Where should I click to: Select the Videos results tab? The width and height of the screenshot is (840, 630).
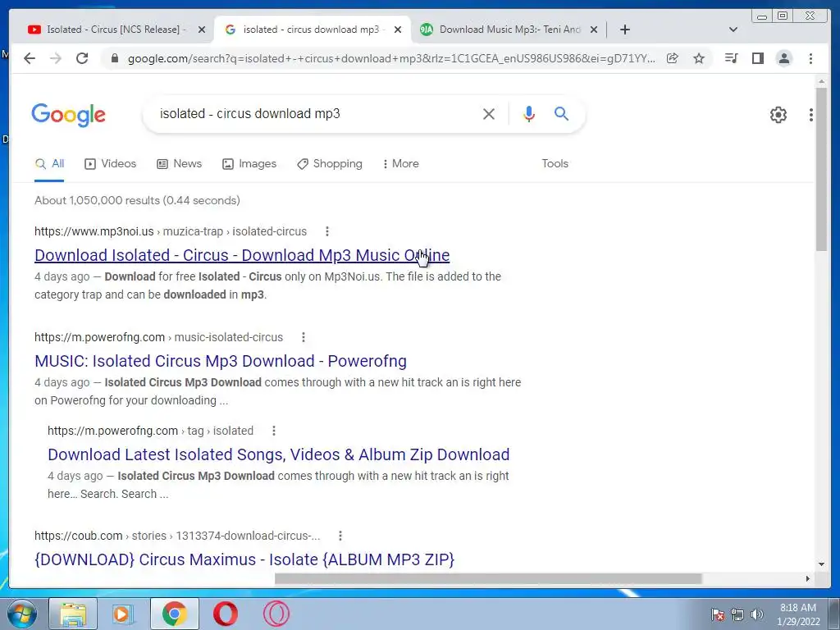pos(111,163)
